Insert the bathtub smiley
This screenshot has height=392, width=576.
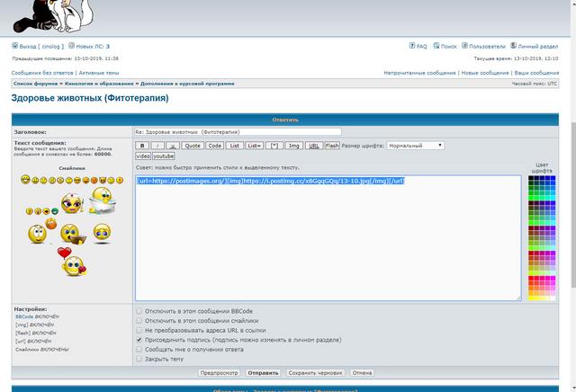(x=102, y=200)
